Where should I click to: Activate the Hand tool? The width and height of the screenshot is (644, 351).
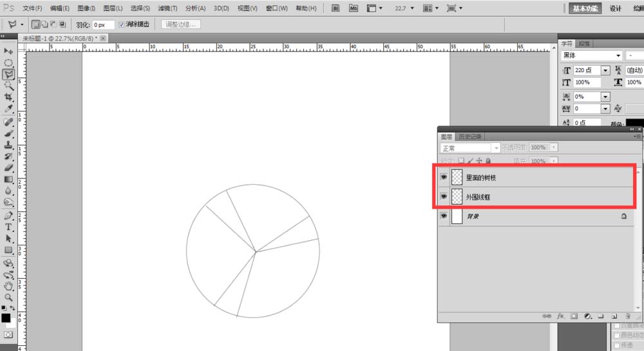pyautogui.click(x=8, y=286)
